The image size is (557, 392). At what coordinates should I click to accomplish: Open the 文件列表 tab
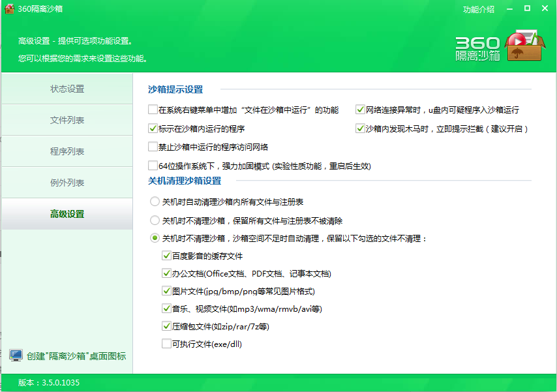(67, 120)
